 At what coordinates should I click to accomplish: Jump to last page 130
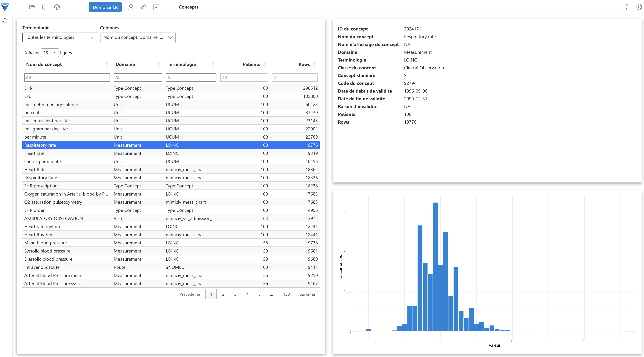point(286,294)
